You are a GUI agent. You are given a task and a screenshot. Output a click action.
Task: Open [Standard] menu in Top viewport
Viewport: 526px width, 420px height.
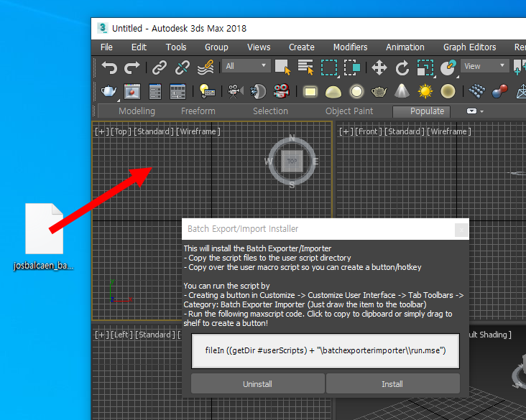[x=154, y=131]
